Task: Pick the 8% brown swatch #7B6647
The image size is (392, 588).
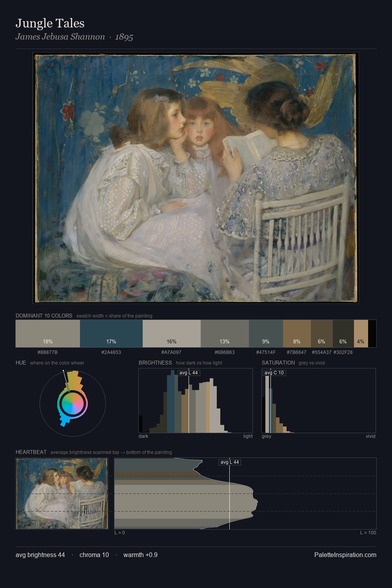Action: point(297,334)
